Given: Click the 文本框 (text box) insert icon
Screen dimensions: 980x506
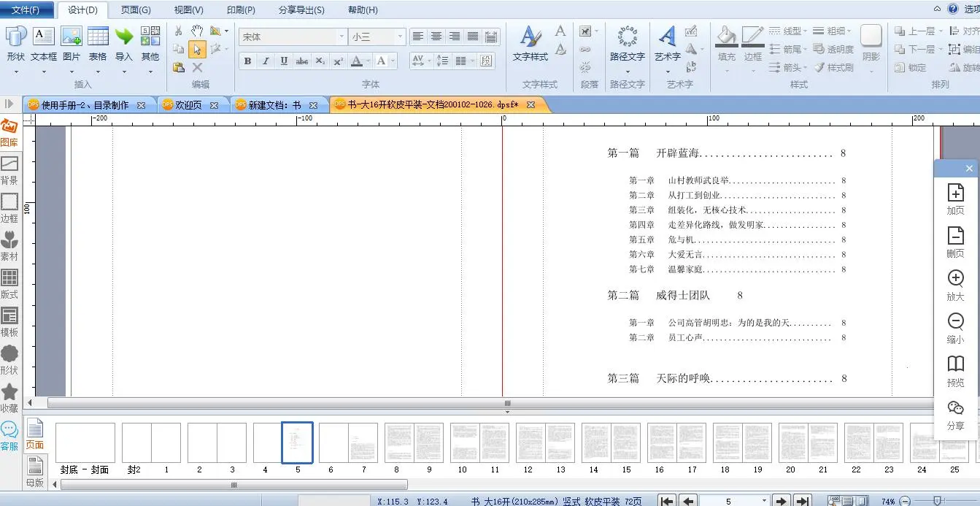Looking at the screenshot, I should point(44,37).
